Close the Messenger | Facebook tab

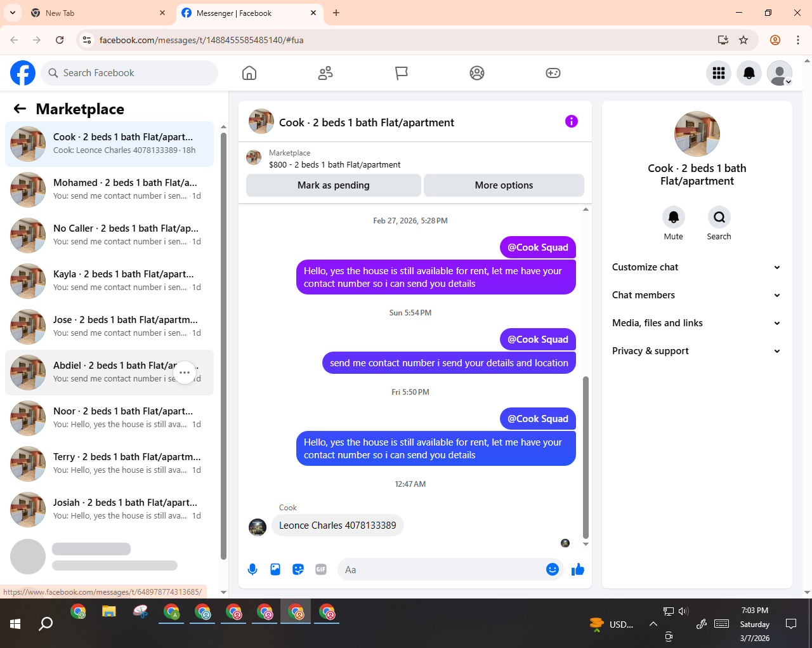[x=313, y=13]
